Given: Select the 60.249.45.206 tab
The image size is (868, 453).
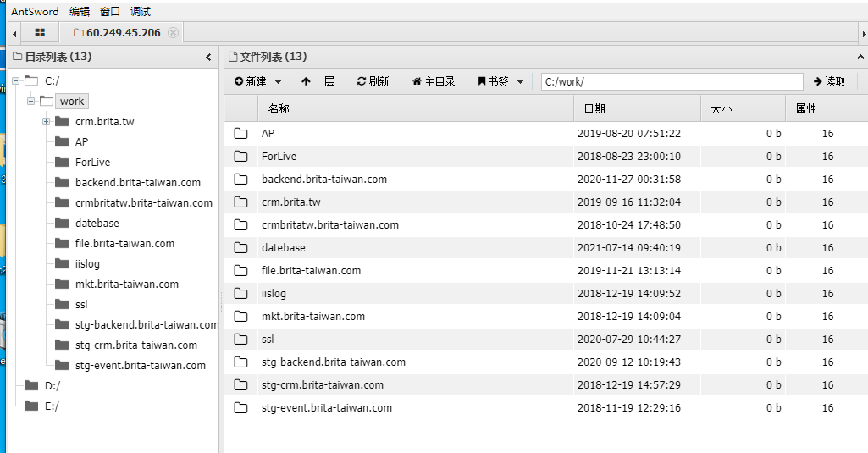Looking at the screenshot, I should coord(117,33).
